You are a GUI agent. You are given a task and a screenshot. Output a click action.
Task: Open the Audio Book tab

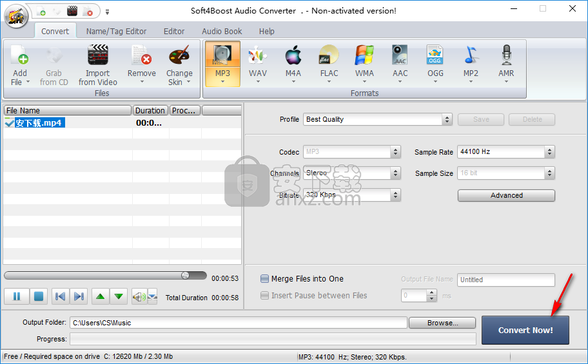point(222,31)
